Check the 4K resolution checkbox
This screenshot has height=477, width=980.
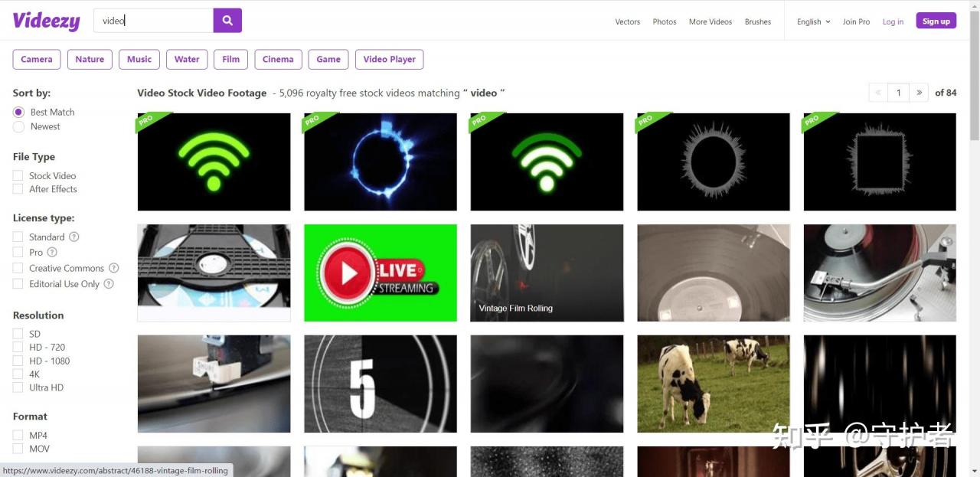pos(18,374)
